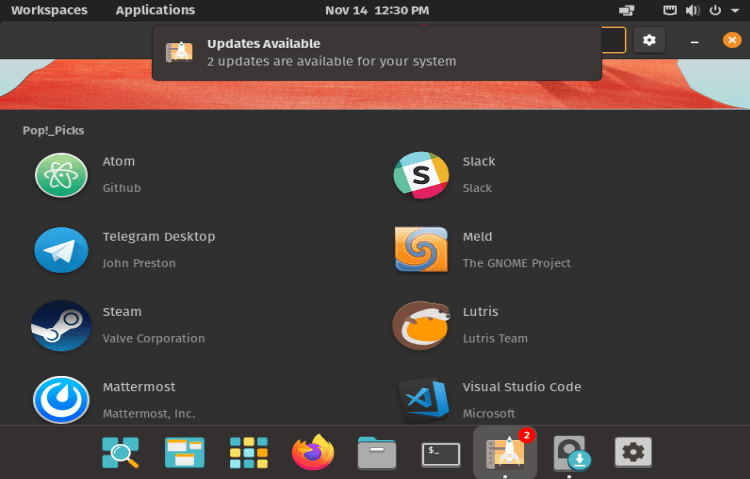Click the Pop!_Picks section heading
Viewport: 750px width, 479px height.
click(53, 131)
